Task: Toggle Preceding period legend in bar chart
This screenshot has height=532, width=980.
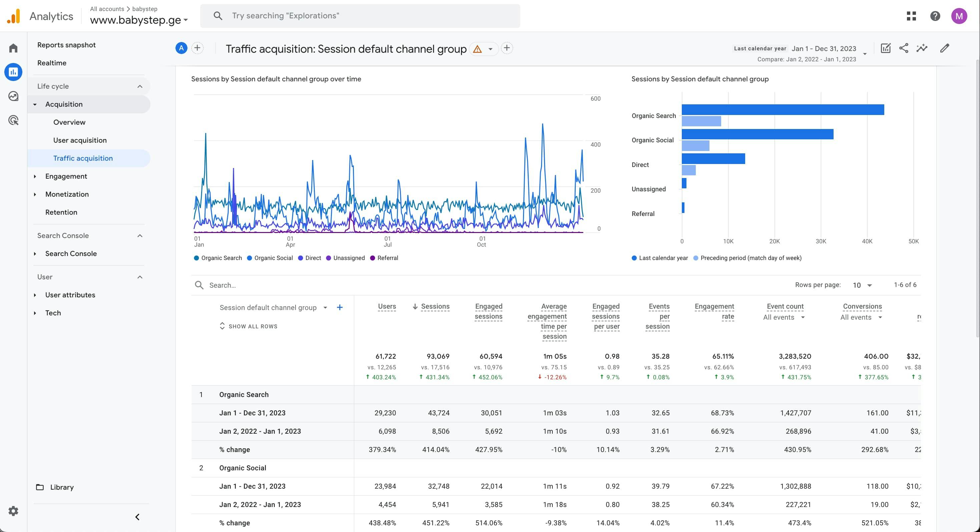Action: (747, 258)
